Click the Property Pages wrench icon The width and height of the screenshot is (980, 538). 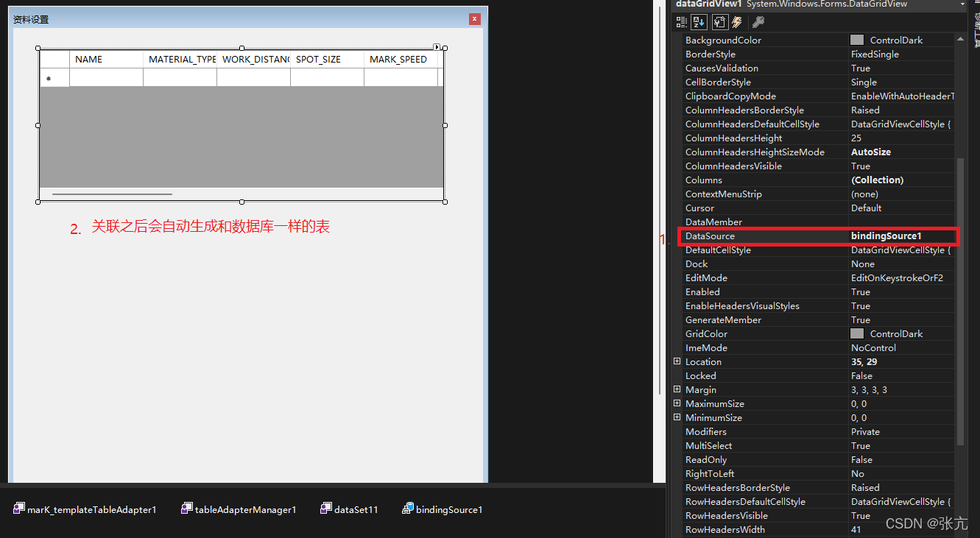coord(758,22)
